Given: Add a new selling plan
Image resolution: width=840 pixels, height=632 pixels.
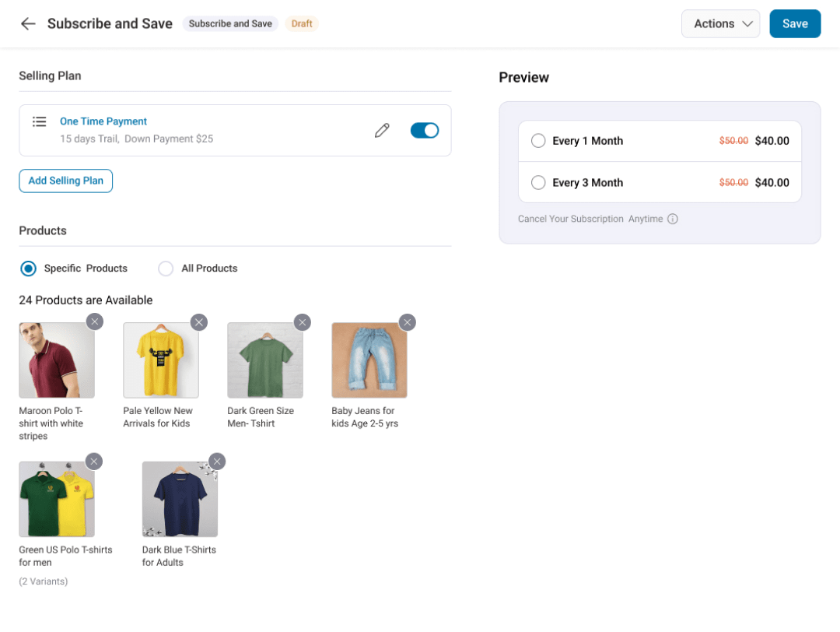Looking at the screenshot, I should coord(65,181).
